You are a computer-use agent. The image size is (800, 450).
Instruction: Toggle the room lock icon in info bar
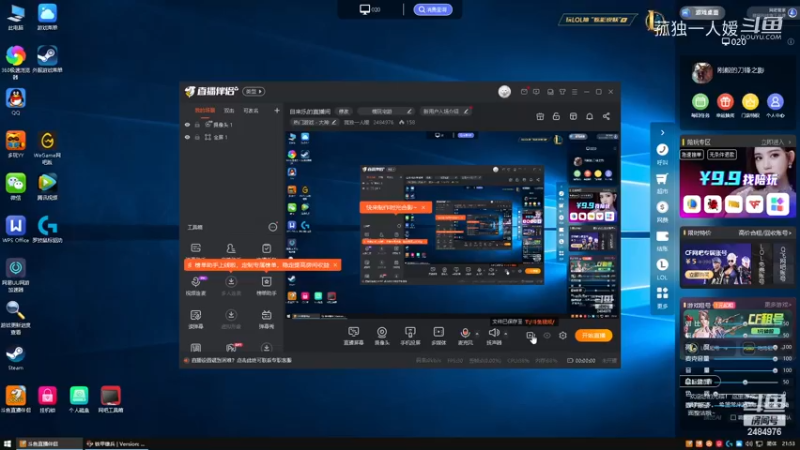point(556,116)
